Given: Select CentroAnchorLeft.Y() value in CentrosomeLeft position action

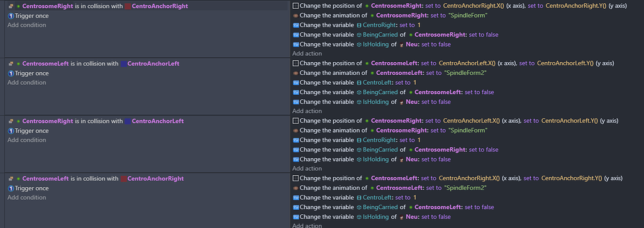Looking at the screenshot, I should pyautogui.click(x=565, y=63).
